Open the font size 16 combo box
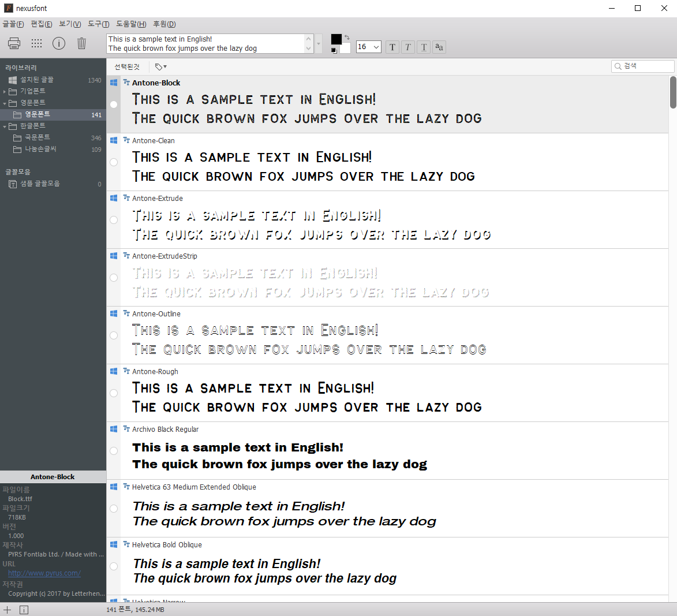 368,47
